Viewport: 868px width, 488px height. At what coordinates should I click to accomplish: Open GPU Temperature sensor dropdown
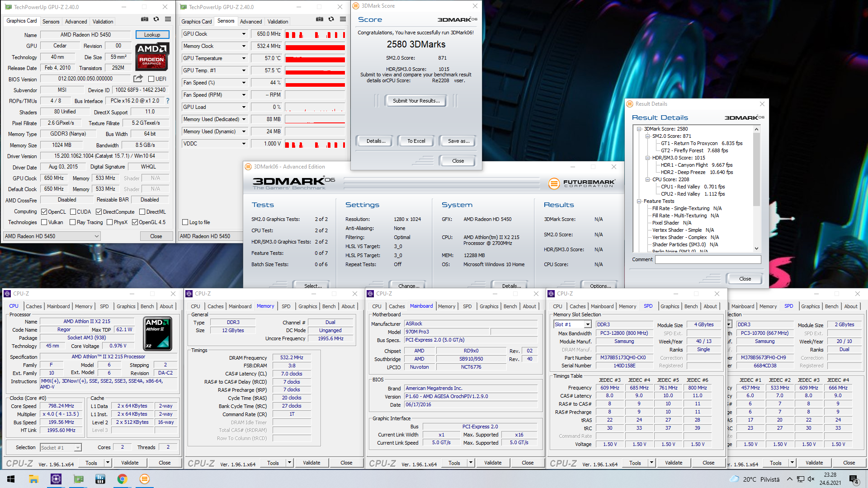point(244,58)
